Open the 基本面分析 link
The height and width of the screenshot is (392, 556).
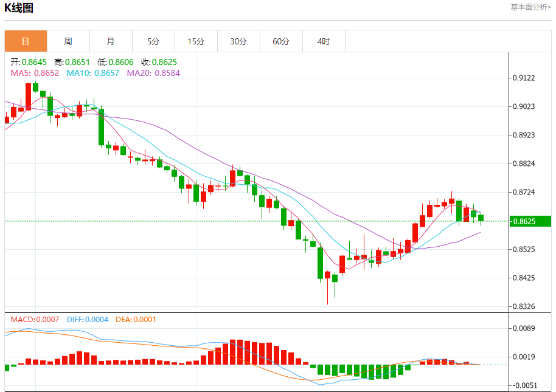[530, 7]
